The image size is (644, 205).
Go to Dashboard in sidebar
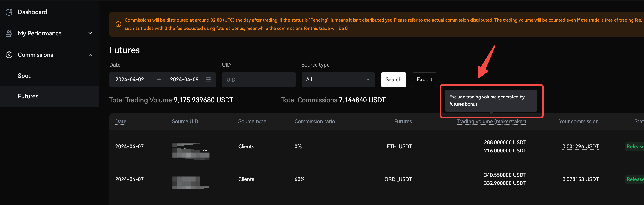[32, 12]
